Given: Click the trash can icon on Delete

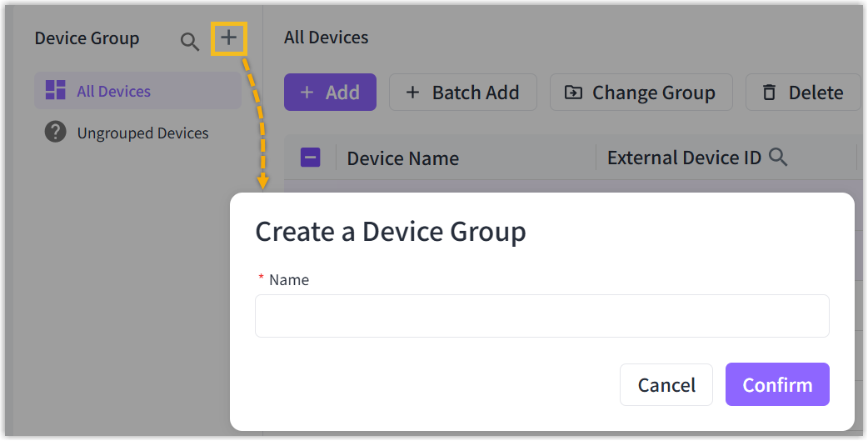Looking at the screenshot, I should [x=769, y=93].
